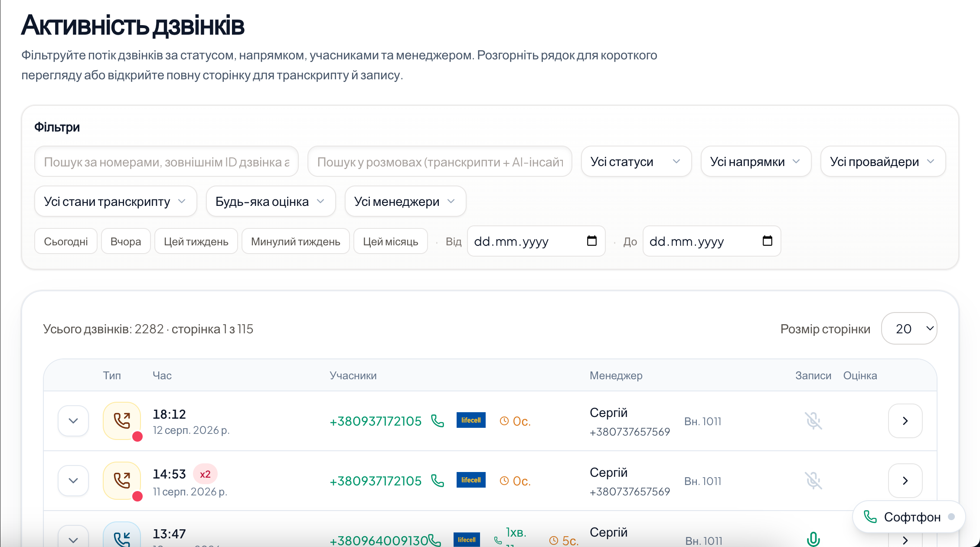Click 'Від' date input field
Screen dimensions: 980x547
coord(536,241)
